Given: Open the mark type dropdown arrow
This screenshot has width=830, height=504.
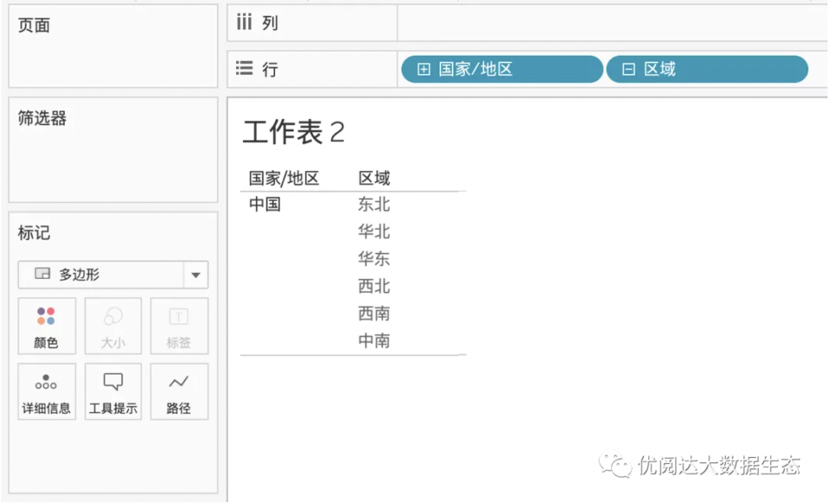Looking at the screenshot, I should click(195, 275).
